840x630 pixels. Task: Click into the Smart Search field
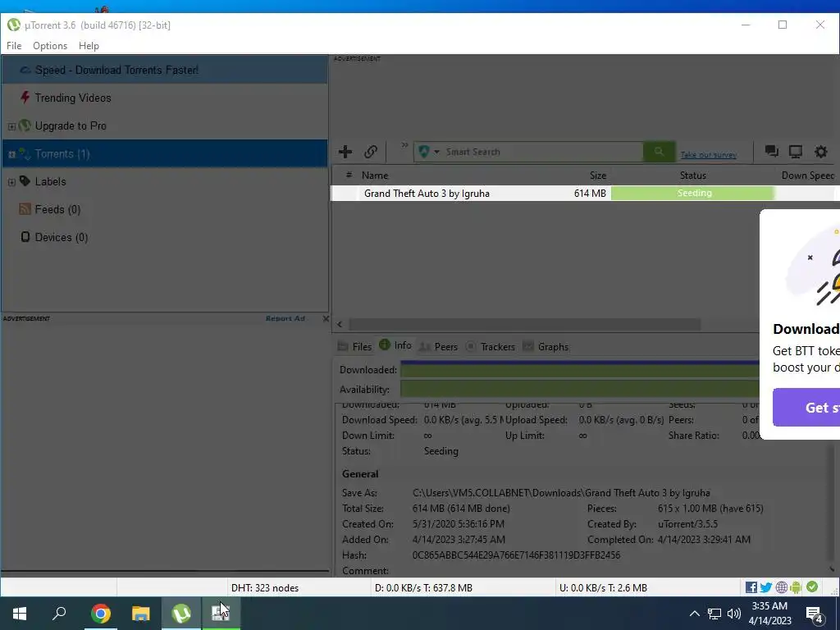pos(542,152)
